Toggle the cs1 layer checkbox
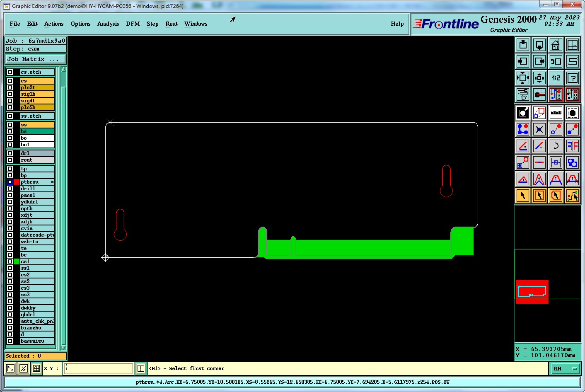Image resolution: width=585 pixels, height=392 pixels. point(10,261)
